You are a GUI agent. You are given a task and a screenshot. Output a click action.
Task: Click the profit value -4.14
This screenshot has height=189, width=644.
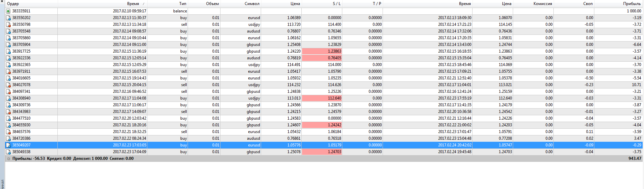(637, 58)
